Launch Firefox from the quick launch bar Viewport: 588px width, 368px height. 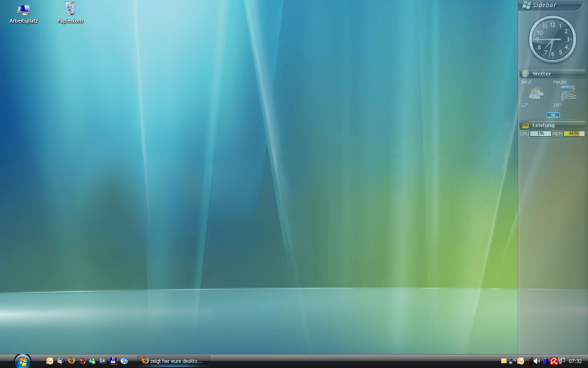point(71,361)
